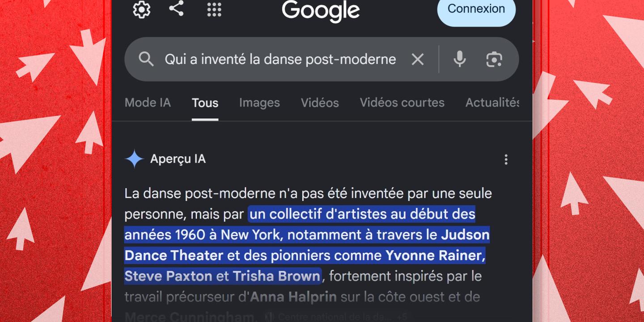The width and height of the screenshot is (644, 322).
Task: Open the Images tab
Action: 259,102
